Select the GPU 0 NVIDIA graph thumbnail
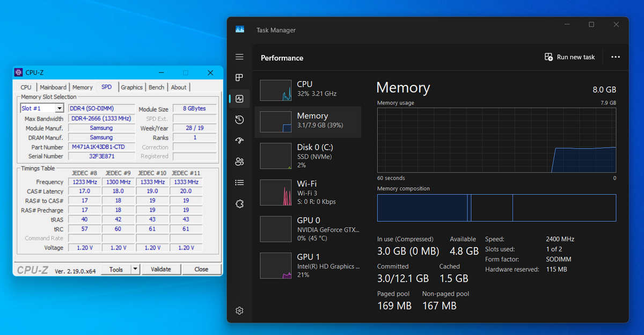 [x=275, y=229]
